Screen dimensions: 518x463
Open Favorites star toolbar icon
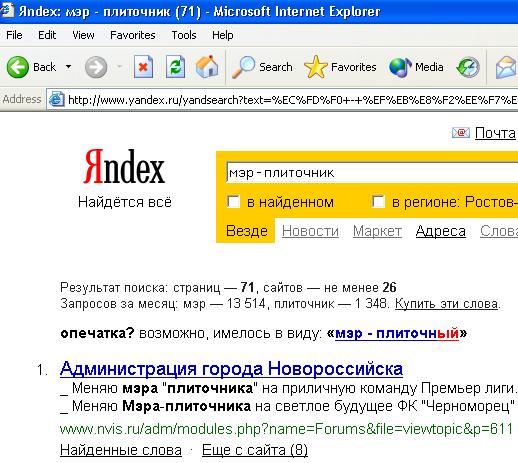point(316,67)
